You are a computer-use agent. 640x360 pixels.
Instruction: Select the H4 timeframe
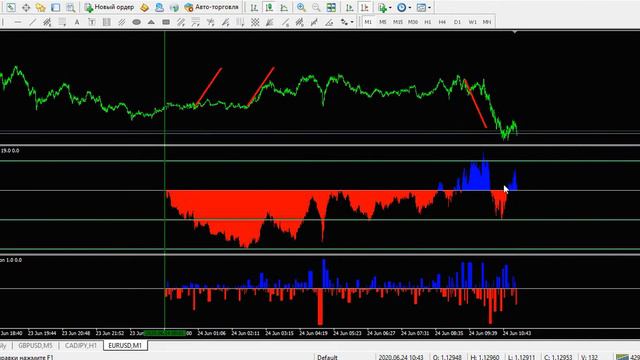pyautogui.click(x=442, y=22)
